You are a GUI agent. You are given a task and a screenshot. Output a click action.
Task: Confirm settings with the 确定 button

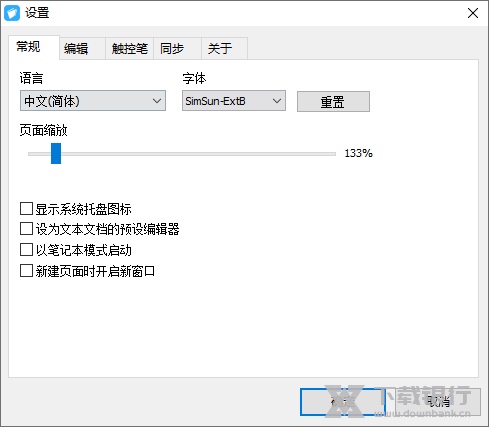point(343,402)
